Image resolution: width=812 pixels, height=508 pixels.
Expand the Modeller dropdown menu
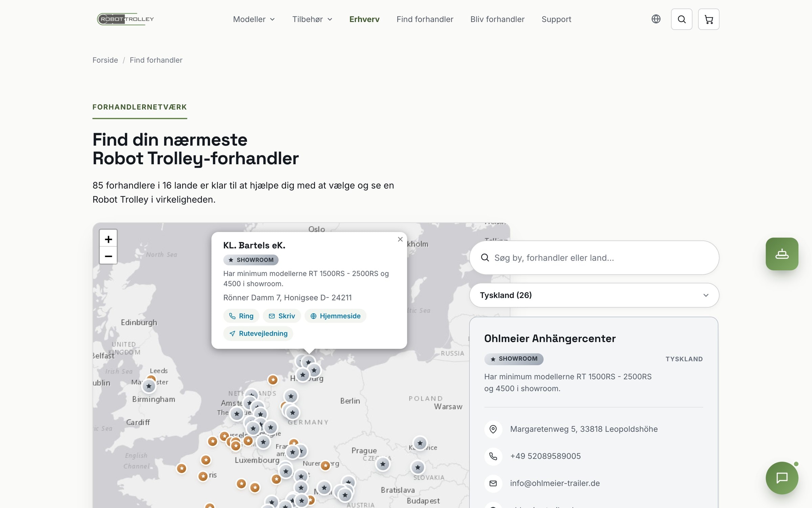(x=254, y=19)
